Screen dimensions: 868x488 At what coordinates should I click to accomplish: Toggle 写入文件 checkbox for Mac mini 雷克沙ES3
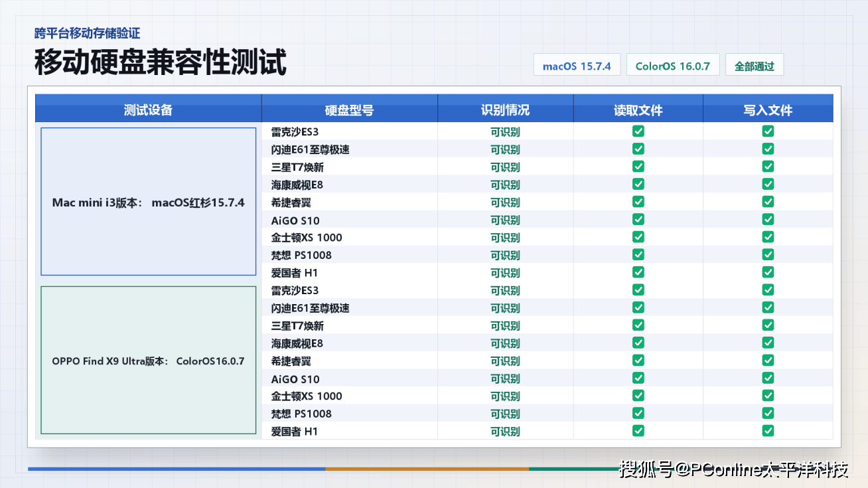768,131
